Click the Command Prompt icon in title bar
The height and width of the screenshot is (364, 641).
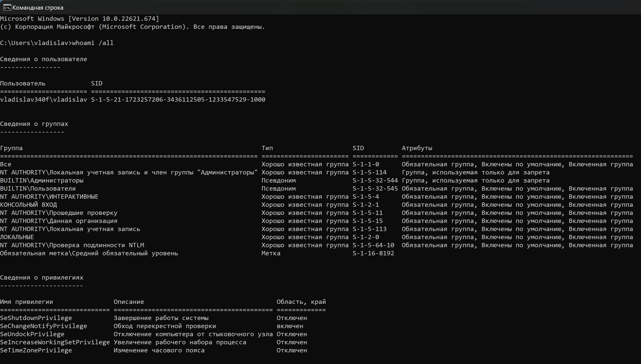point(7,8)
